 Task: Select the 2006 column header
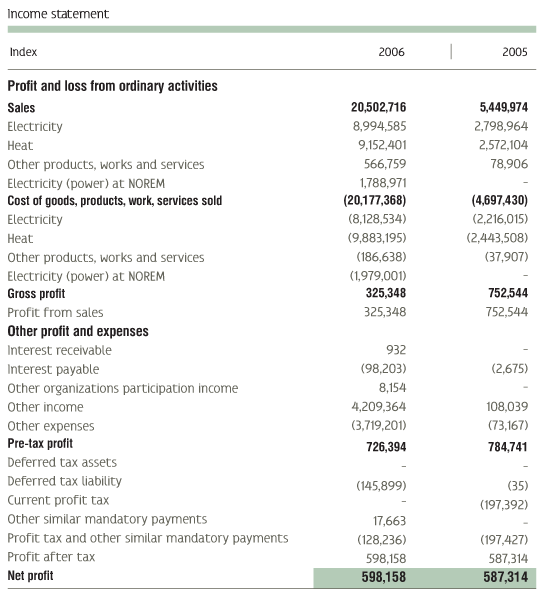391,52
